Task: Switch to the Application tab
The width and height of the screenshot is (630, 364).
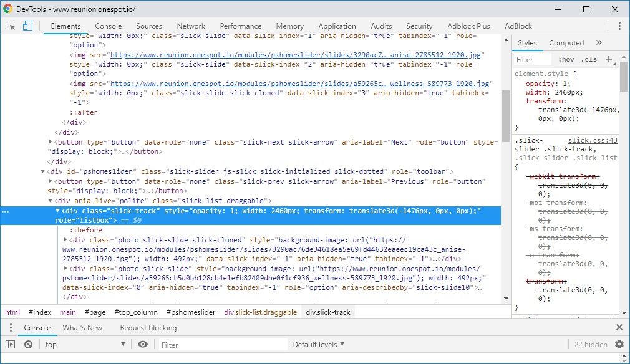Action: (x=337, y=26)
